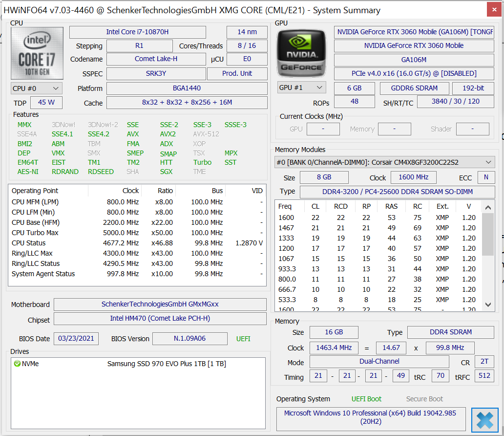The height and width of the screenshot is (436, 504).
Task: Click the CPU Base (HFM) row
Action: pyautogui.click(x=137, y=222)
